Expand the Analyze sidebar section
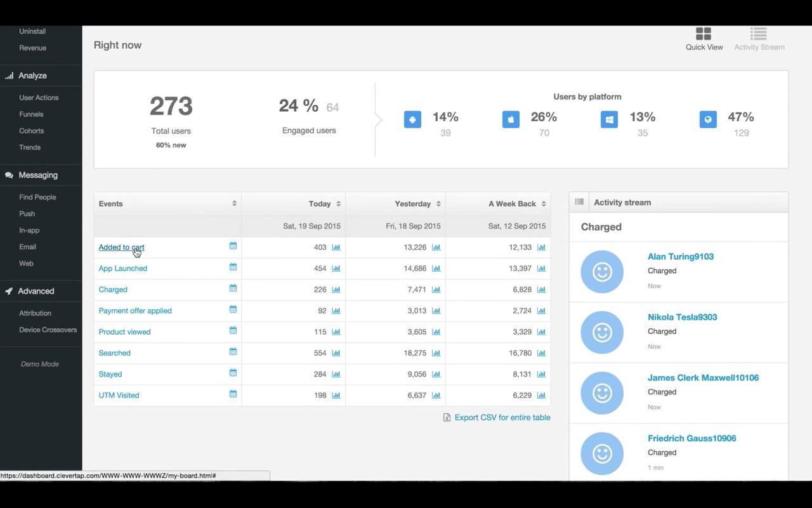Screen dimensions: 812x508 click(x=32, y=76)
